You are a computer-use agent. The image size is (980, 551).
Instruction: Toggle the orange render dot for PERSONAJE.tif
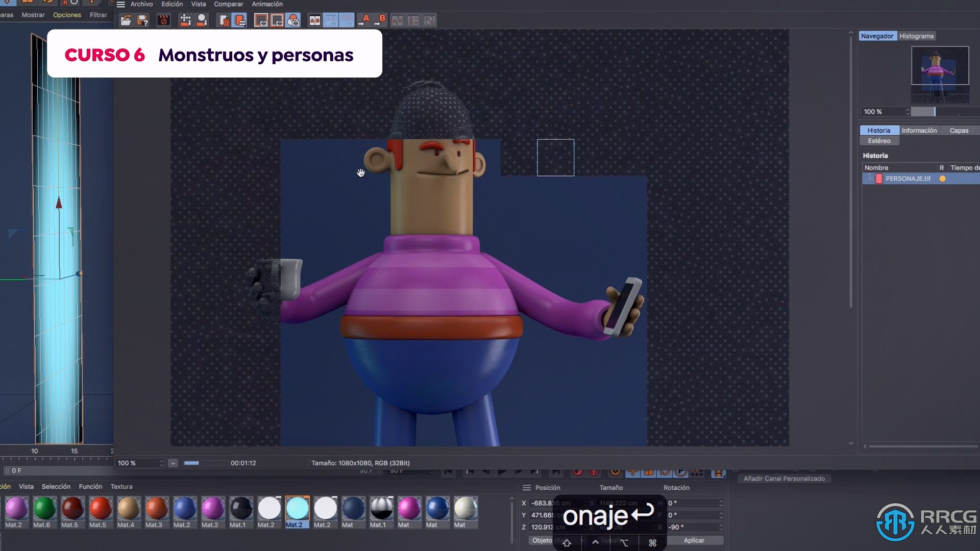tap(942, 179)
